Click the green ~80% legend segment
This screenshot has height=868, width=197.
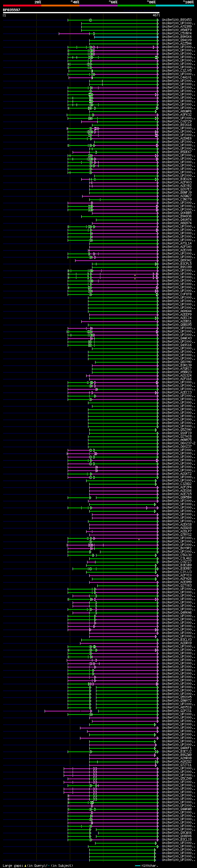coord(137,6)
